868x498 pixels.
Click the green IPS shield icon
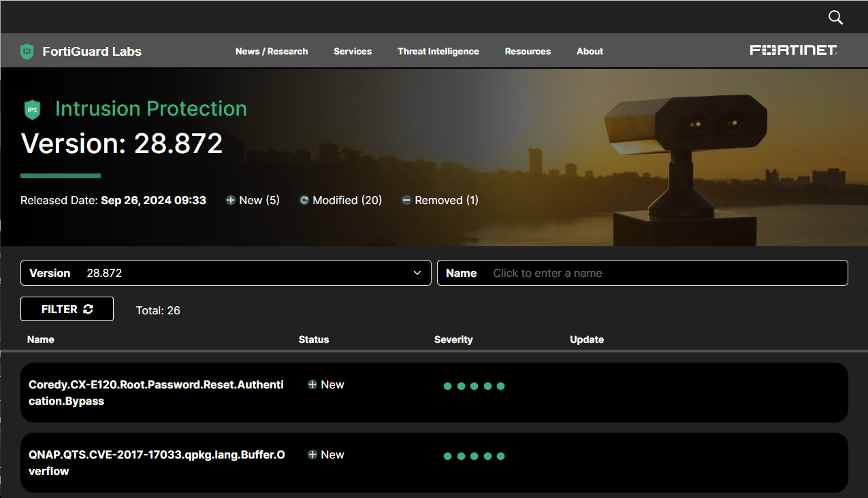[32, 109]
